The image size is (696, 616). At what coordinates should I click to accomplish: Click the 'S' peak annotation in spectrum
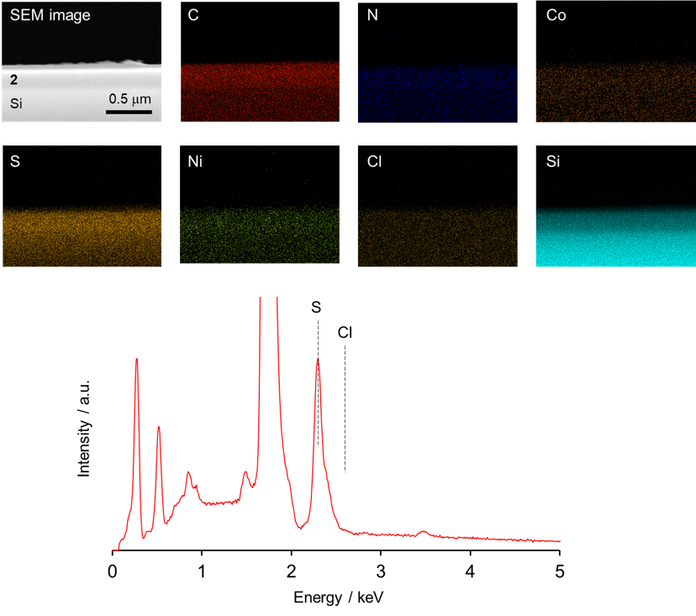[x=316, y=307]
